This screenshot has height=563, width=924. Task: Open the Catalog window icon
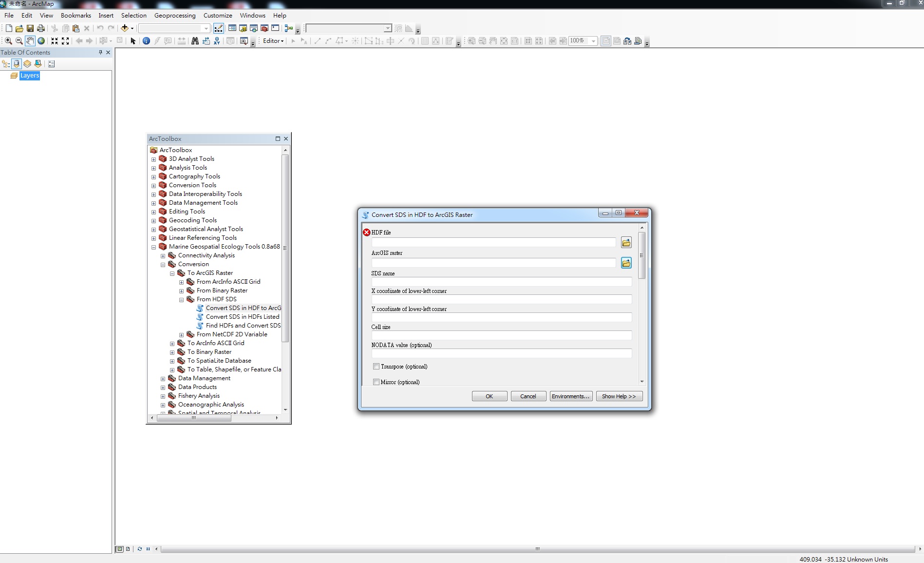tap(243, 28)
